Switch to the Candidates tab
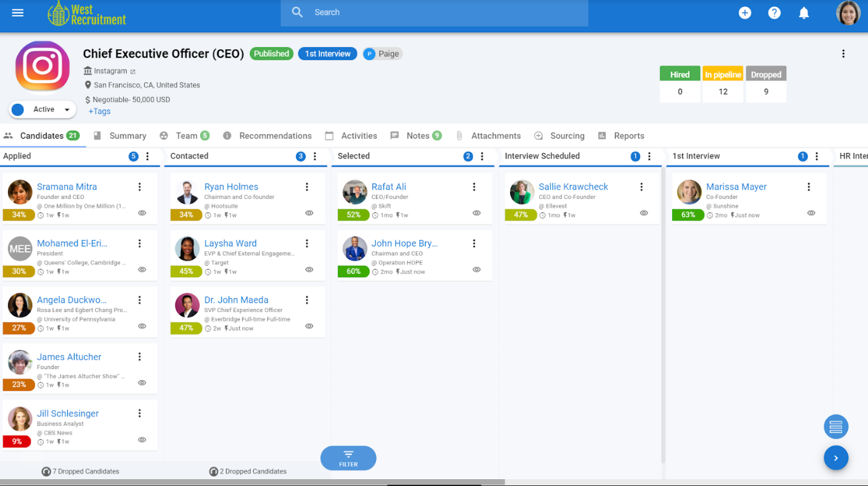The height and width of the screenshot is (486, 868). click(x=42, y=136)
